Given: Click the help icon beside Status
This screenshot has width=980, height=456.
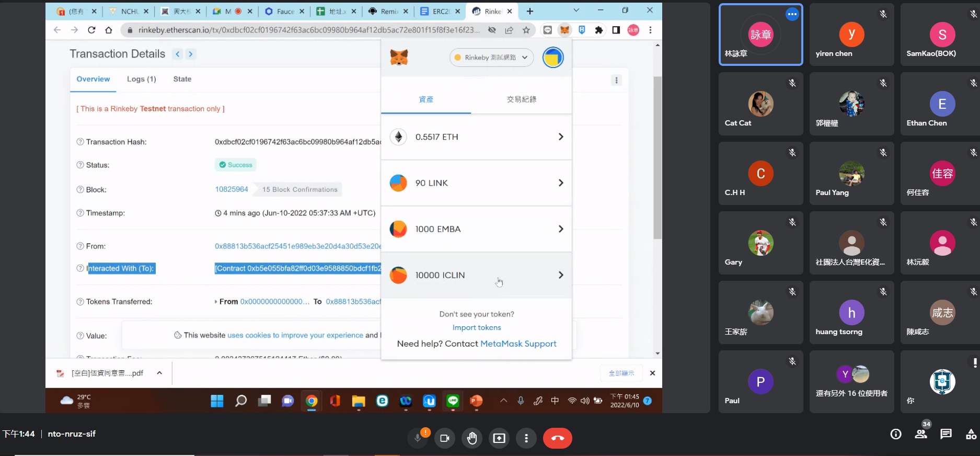Looking at the screenshot, I should click(80, 165).
